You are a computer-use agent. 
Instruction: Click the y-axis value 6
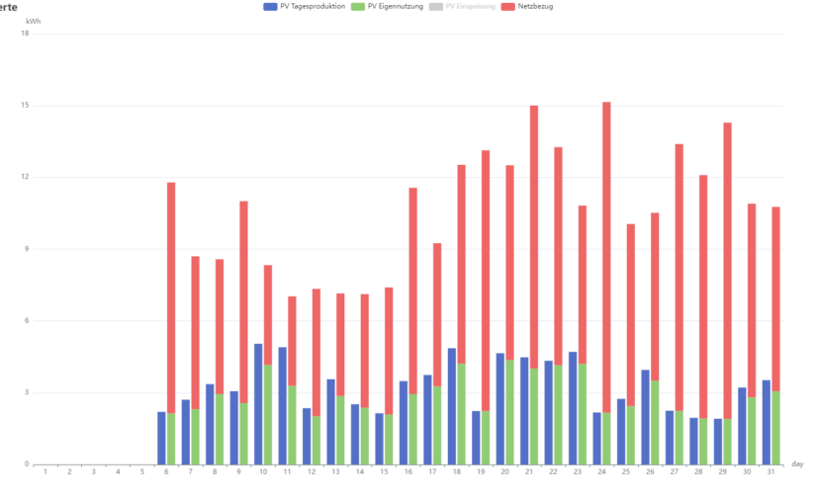coord(27,320)
